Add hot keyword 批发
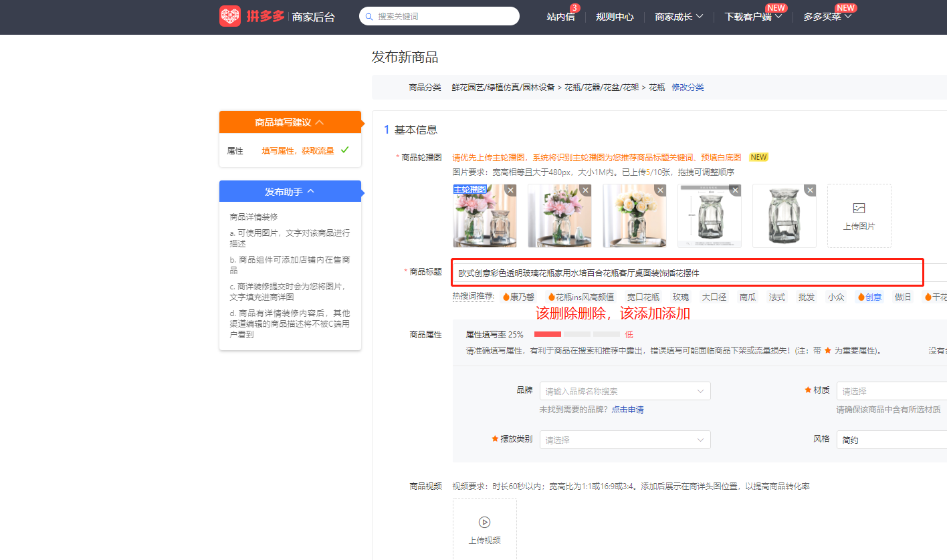This screenshot has width=947, height=560. 807,297
